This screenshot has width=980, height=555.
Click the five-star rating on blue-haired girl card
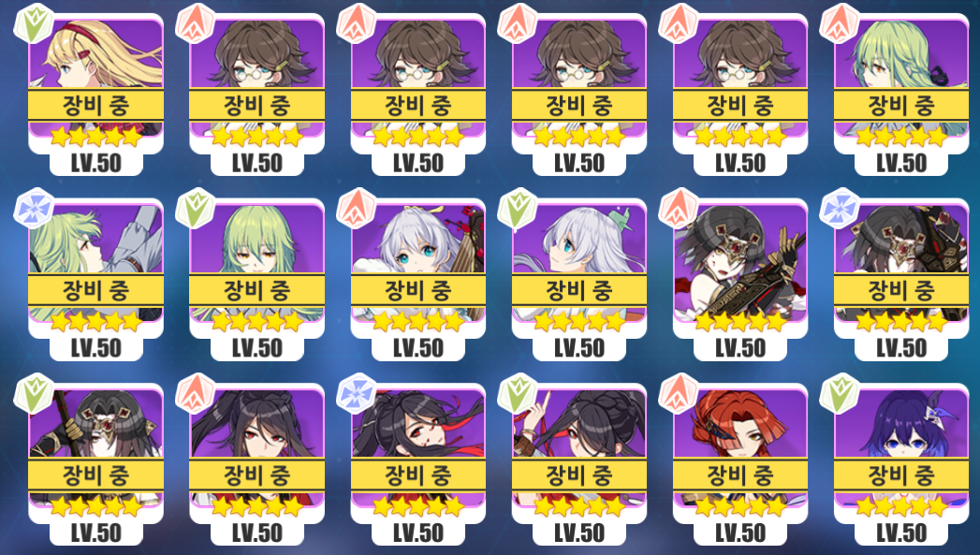pos(900,505)
